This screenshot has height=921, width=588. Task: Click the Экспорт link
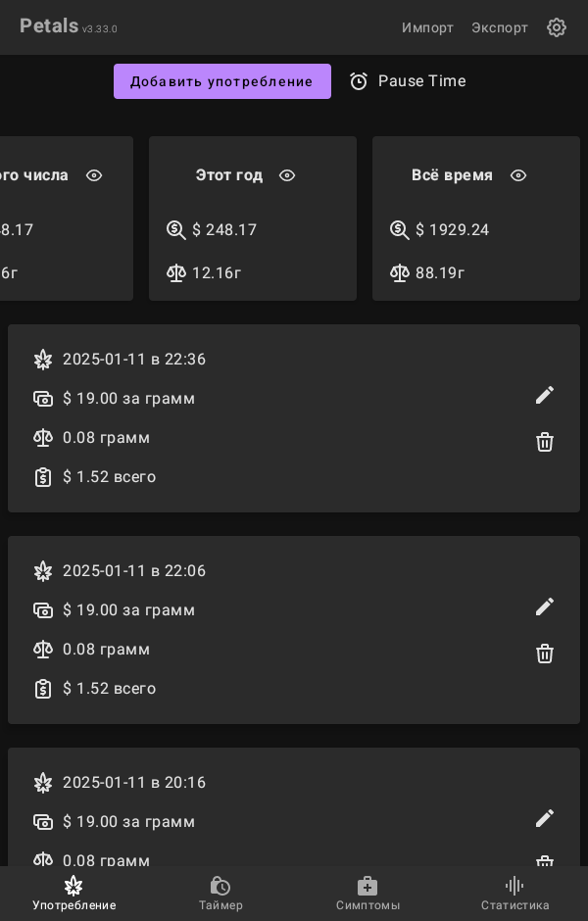(x=500, y=27)
